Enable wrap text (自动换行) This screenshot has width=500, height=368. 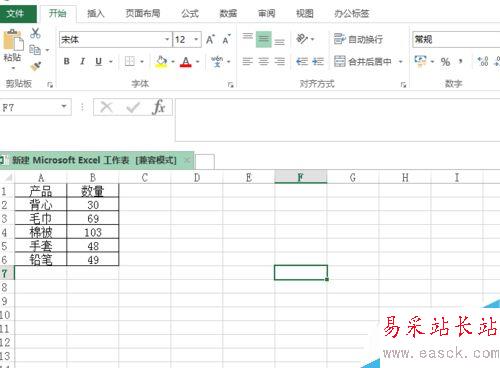(358, 39)
